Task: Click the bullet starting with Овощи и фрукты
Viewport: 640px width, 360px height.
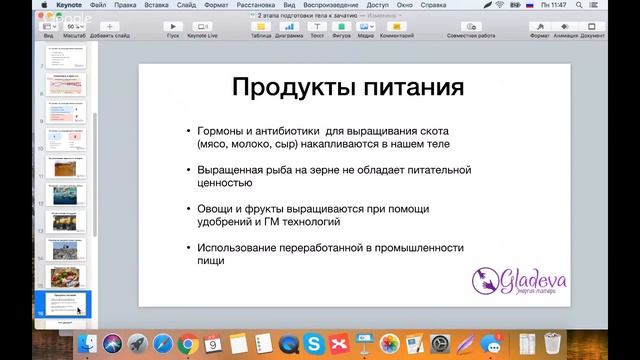Action: [x=308, y=215]
